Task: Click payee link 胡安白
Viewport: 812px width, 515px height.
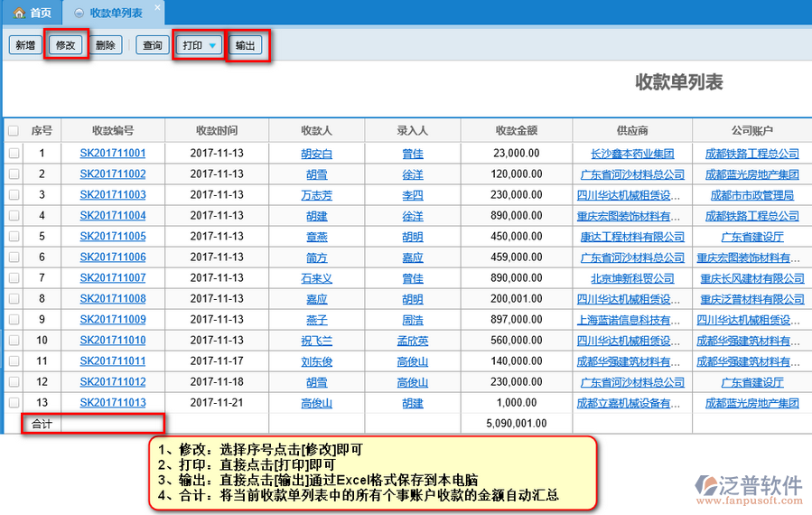Action: [x=316, y=154]
